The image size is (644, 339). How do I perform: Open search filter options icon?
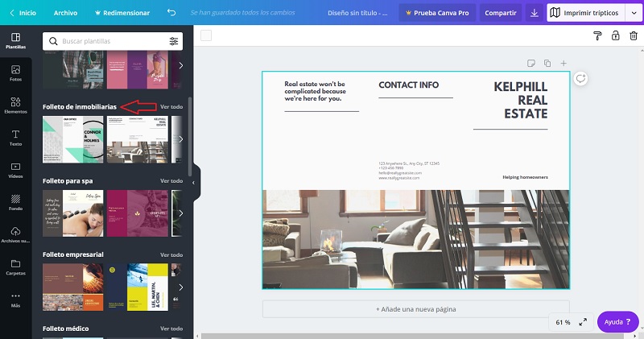(x=174, y=41)
